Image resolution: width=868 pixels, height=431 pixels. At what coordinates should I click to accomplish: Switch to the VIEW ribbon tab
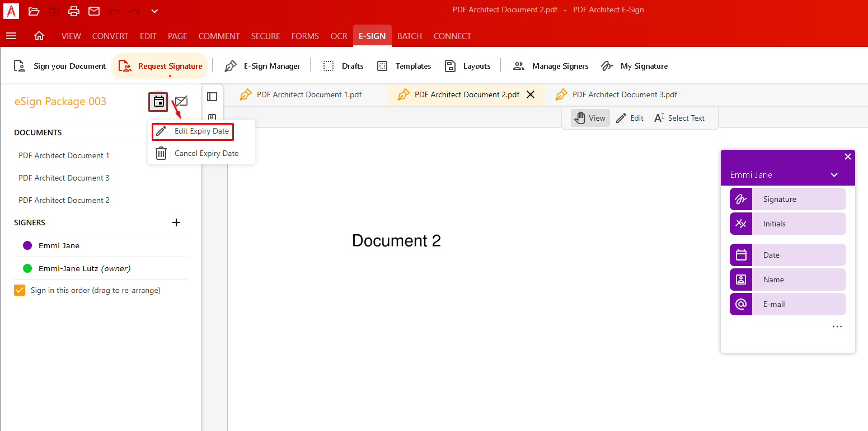point(71,36)
